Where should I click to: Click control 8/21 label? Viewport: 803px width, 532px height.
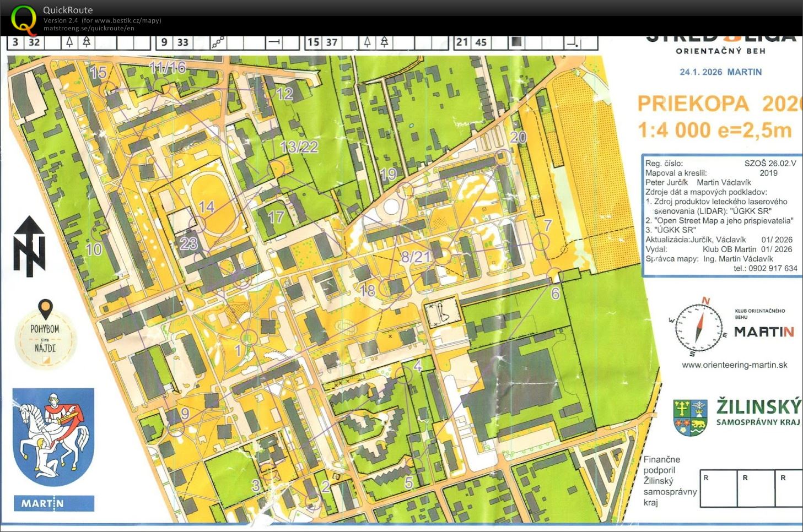click(416, 256)
